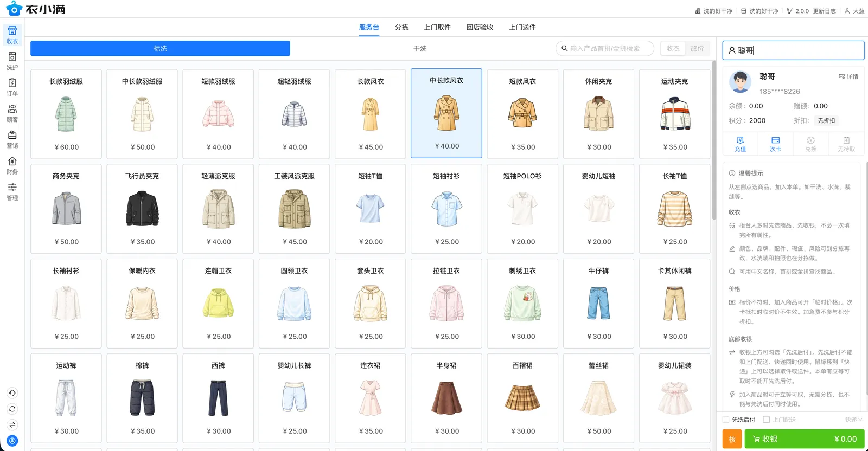Open the 订单 orders sidebar icon
Image resolution: width=868 pixels, height=451 pixels.
coord(12,87)
